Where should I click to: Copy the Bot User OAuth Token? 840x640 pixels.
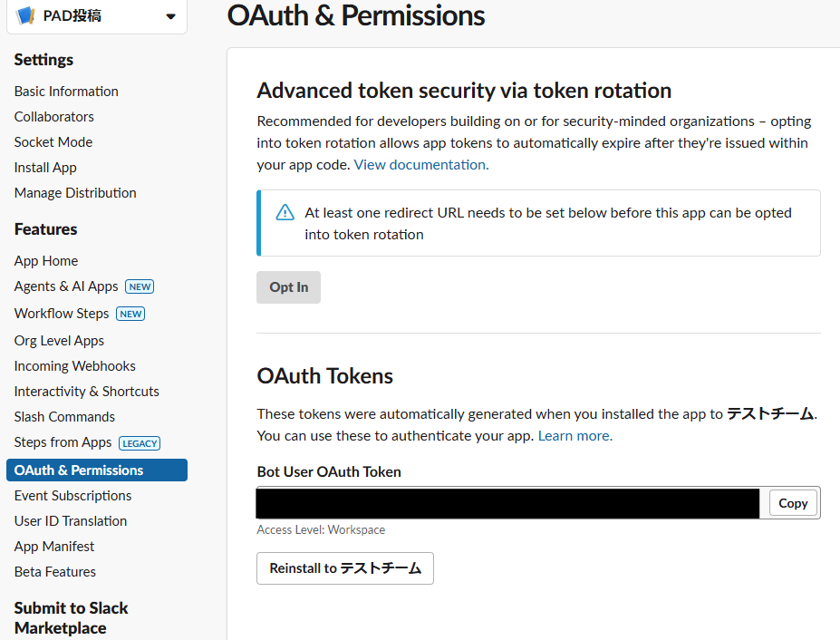click(x=793, y=503)
